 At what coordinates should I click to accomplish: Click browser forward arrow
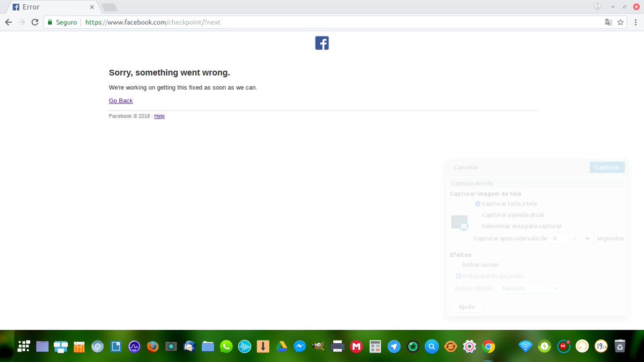coord(21,22)
